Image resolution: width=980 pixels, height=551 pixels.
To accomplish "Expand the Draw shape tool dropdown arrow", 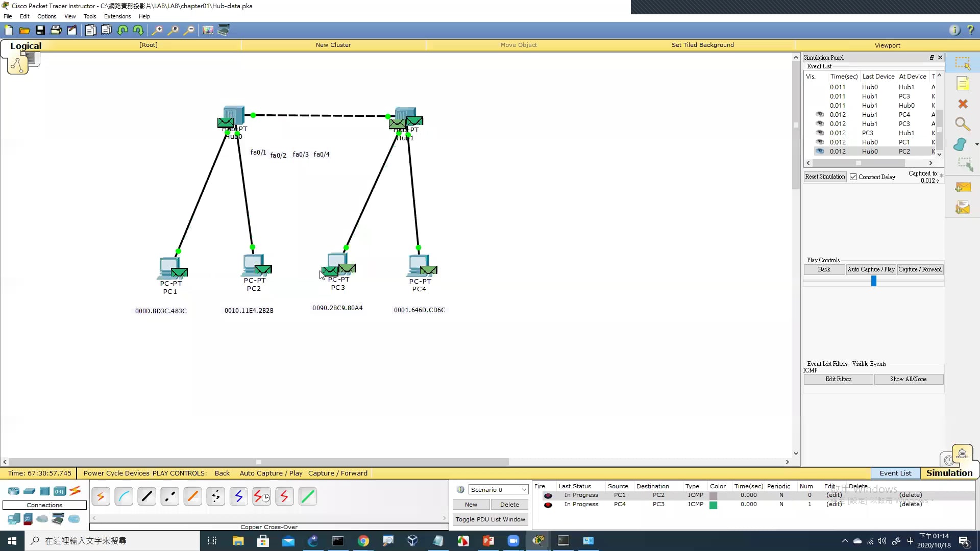I will (976, 144).
